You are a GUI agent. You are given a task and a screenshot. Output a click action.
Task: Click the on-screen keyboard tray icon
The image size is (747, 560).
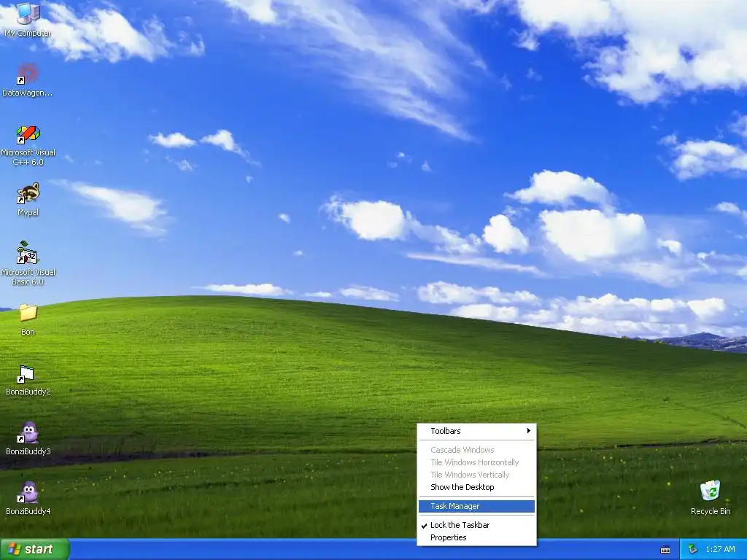665,550
